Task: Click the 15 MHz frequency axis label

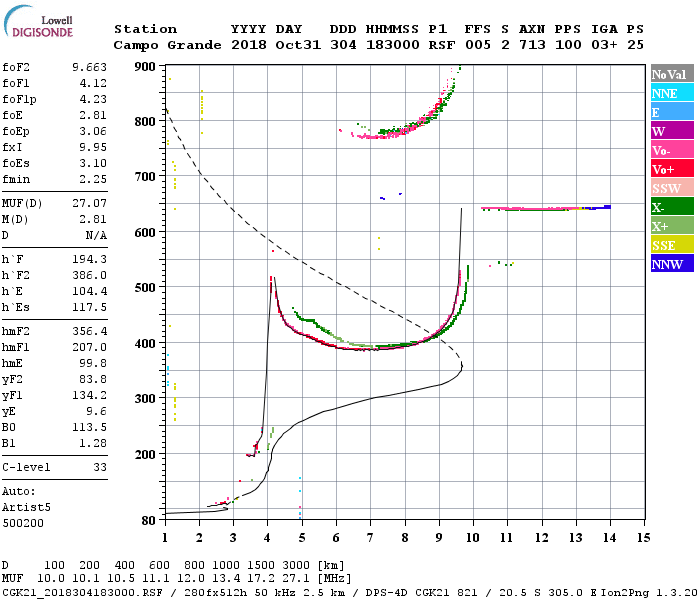Action: 643,538
